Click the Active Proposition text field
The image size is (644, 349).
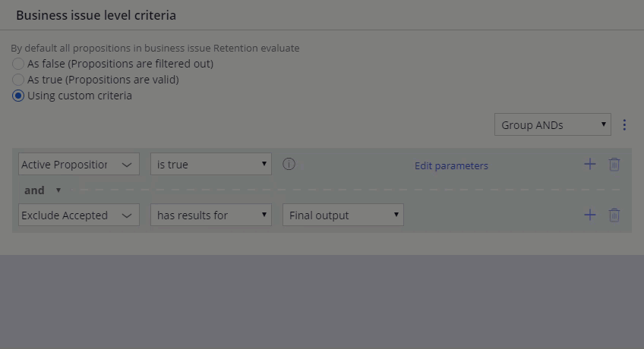[x=66, y=165]
